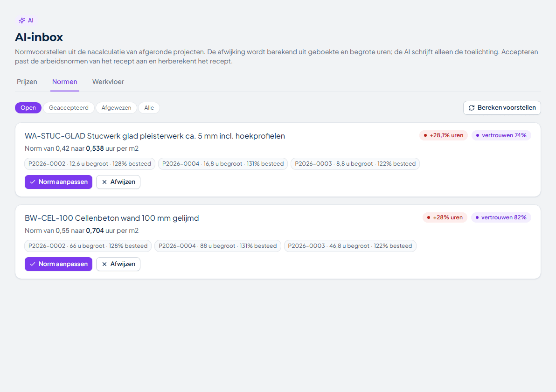556x392 pixels.
Task: Click checkmark icon on BW-CEL-100 Norm aanpassen
Action: (33, 264)
